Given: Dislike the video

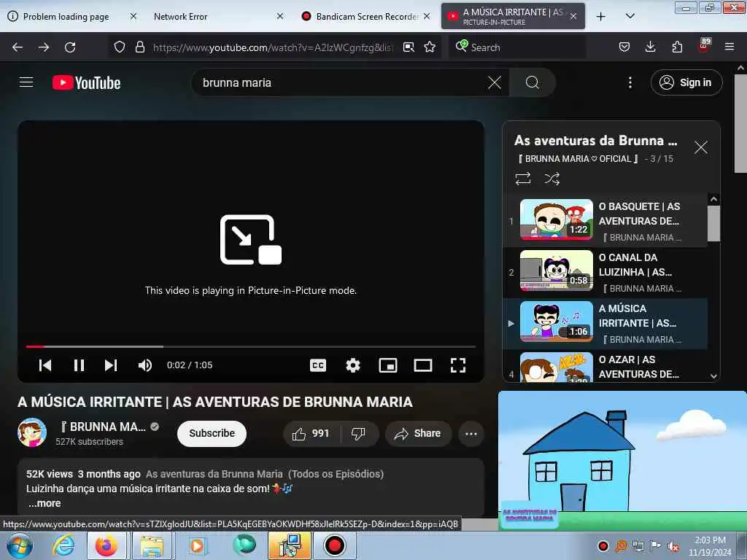Looking at the screenshot, I should click(x=358, y=433).
